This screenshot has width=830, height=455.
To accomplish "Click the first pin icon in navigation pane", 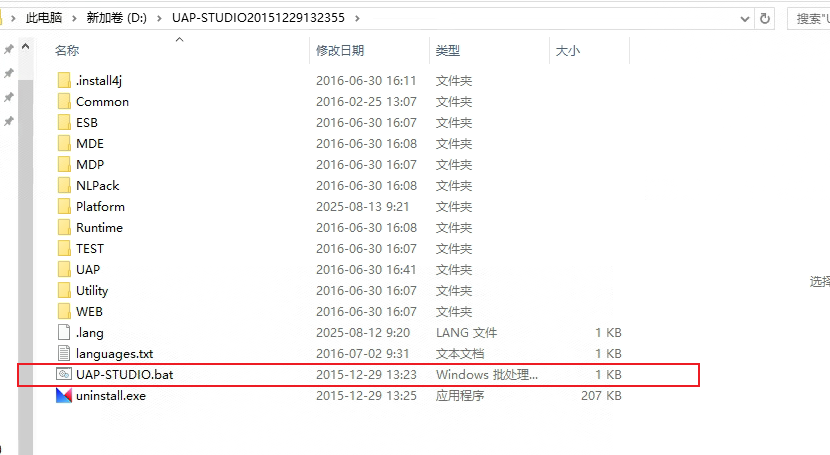I will tap(8, 49).
